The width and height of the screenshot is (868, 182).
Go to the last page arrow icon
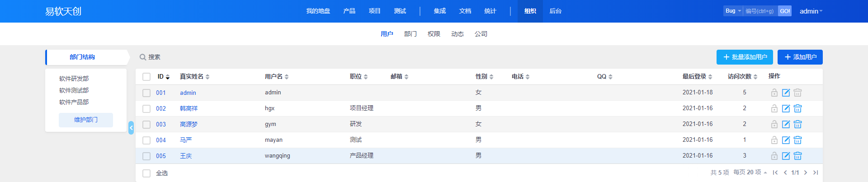816,173
